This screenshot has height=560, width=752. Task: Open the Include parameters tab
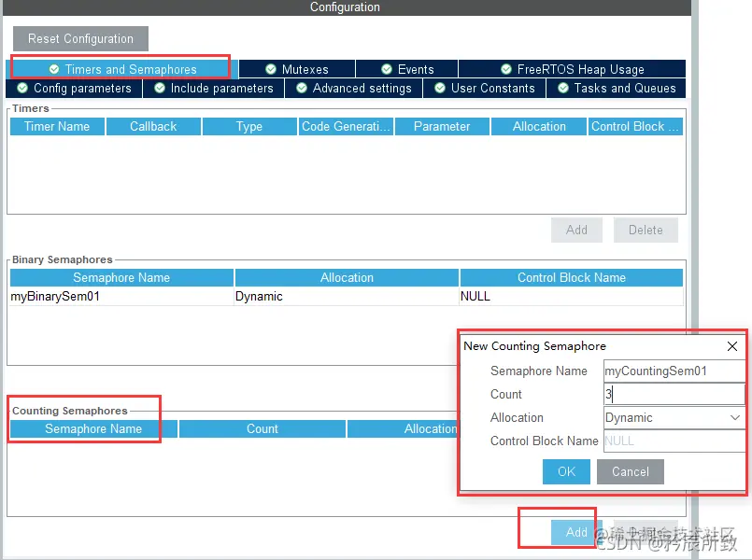(x=214, y=89)
